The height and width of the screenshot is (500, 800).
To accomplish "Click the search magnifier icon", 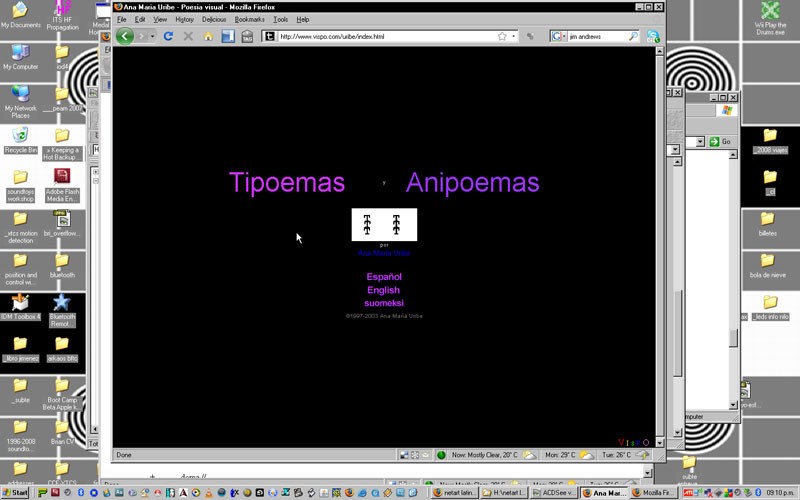I will pyautogui.click(x=633, y=36).
